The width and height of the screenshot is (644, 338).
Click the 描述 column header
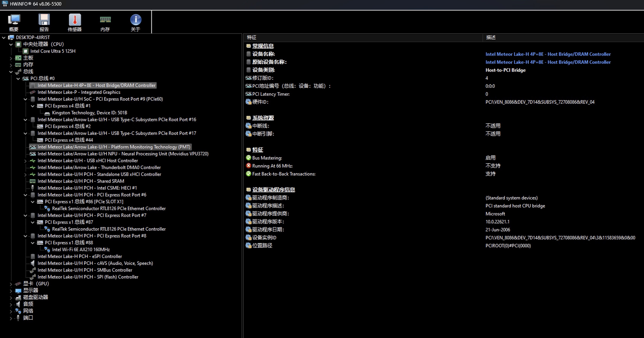coord(490,37)
